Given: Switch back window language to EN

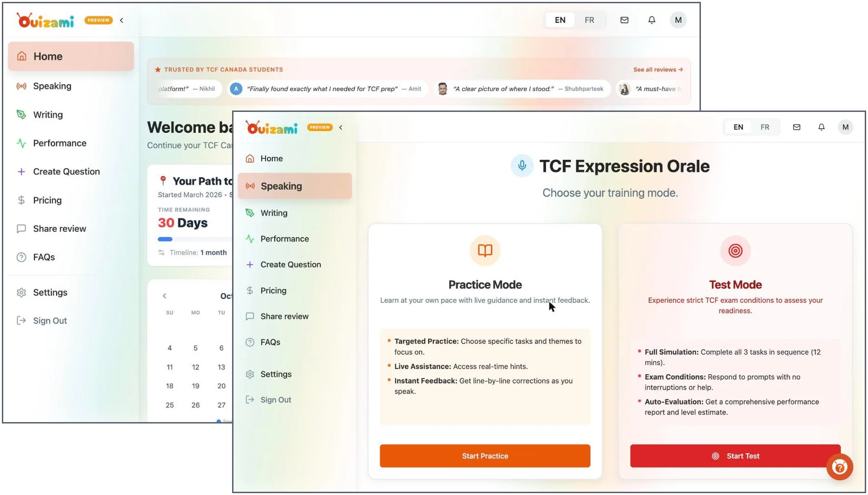Looking at the screenshot, I should point(560,20).
